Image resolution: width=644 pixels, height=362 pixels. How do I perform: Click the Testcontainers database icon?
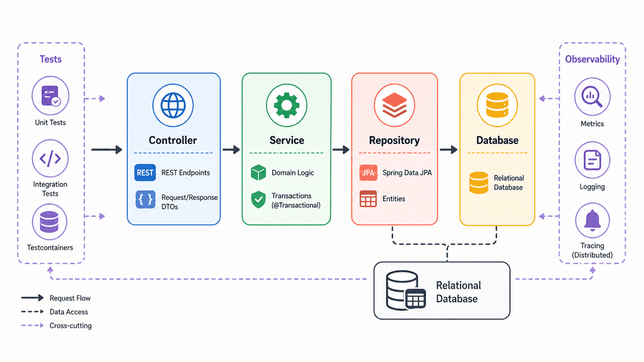(x=50, y=222)
